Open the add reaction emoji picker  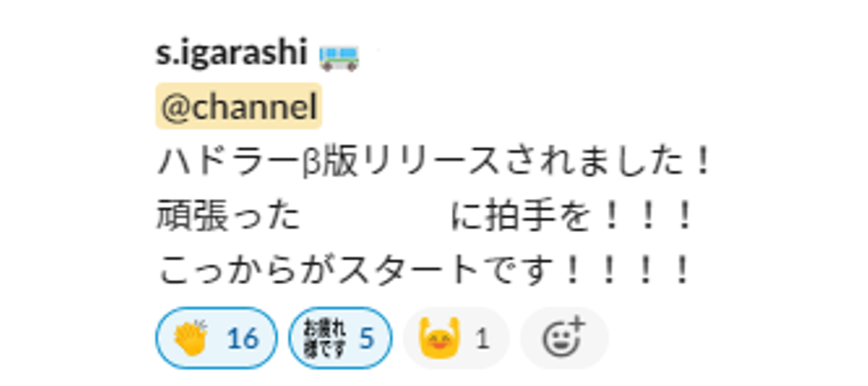(564, 338)
